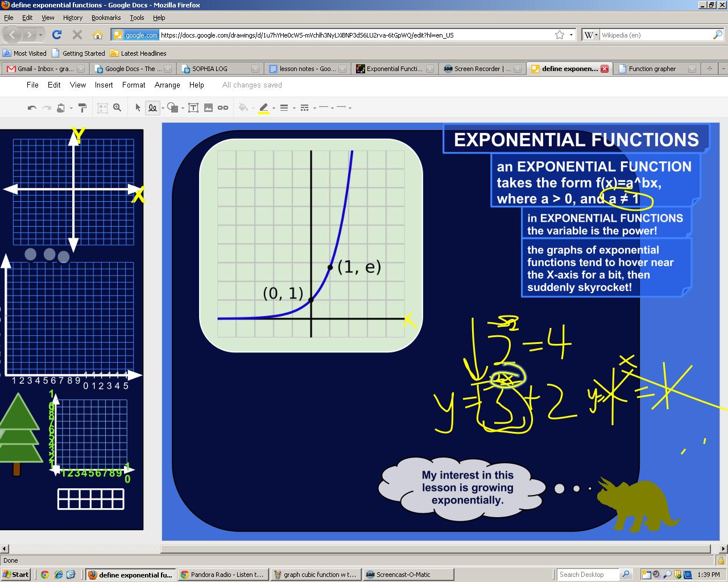Expand the Shape tool dropdown arrow
Screen dimensions: 728x582
click(x=183, y=108)
